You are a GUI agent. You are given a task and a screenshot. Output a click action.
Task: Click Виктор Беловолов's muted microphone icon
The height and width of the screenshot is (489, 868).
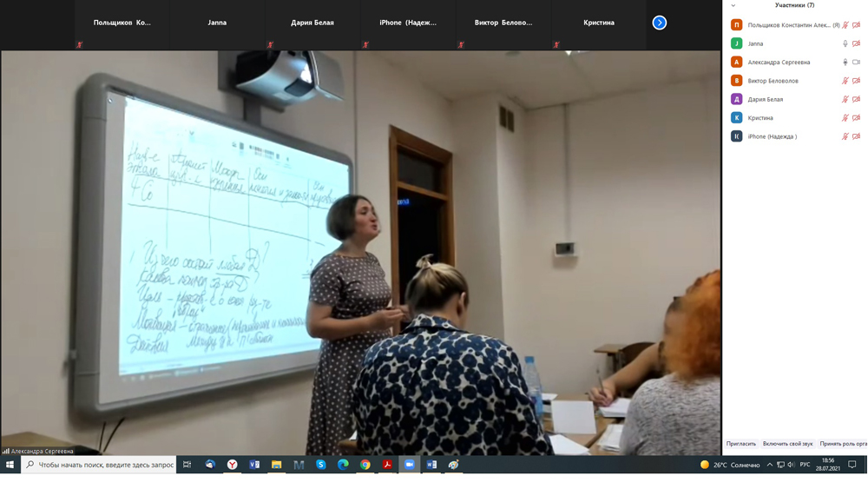click(845, 81)
